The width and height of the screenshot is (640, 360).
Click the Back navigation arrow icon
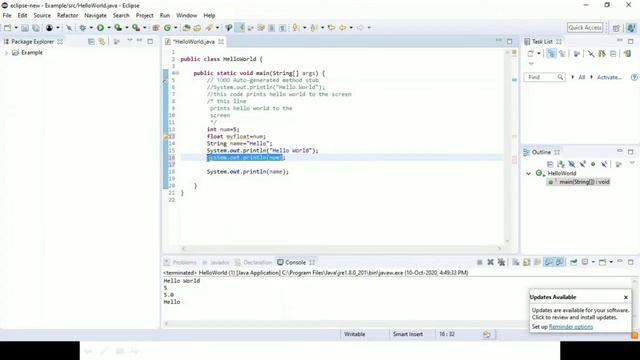pyautogui.click(x=343, y=28)
